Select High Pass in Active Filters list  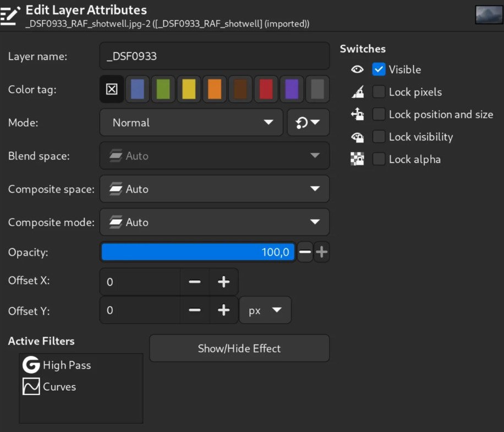point(67,365)
